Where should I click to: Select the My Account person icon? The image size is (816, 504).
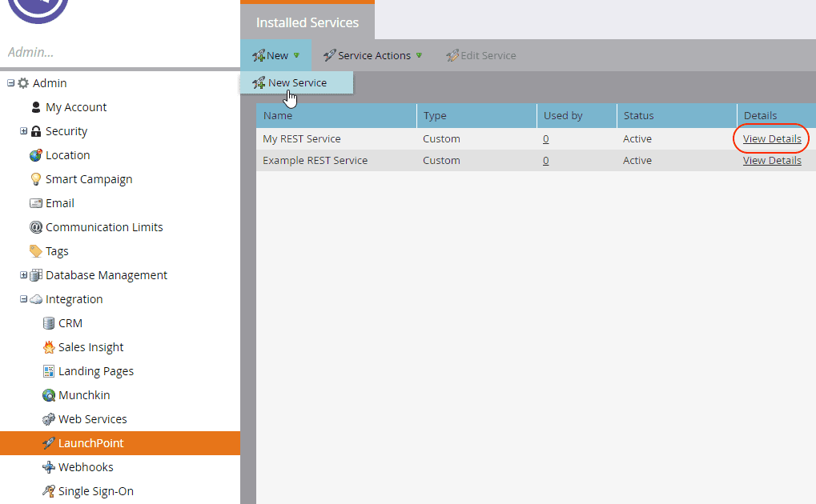tap(36, 106)
